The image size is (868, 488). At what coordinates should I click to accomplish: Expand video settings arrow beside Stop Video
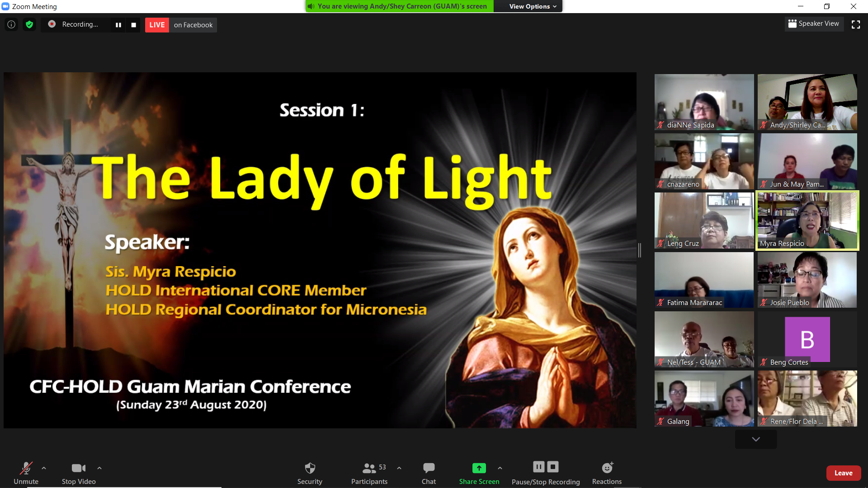point(99,468)
